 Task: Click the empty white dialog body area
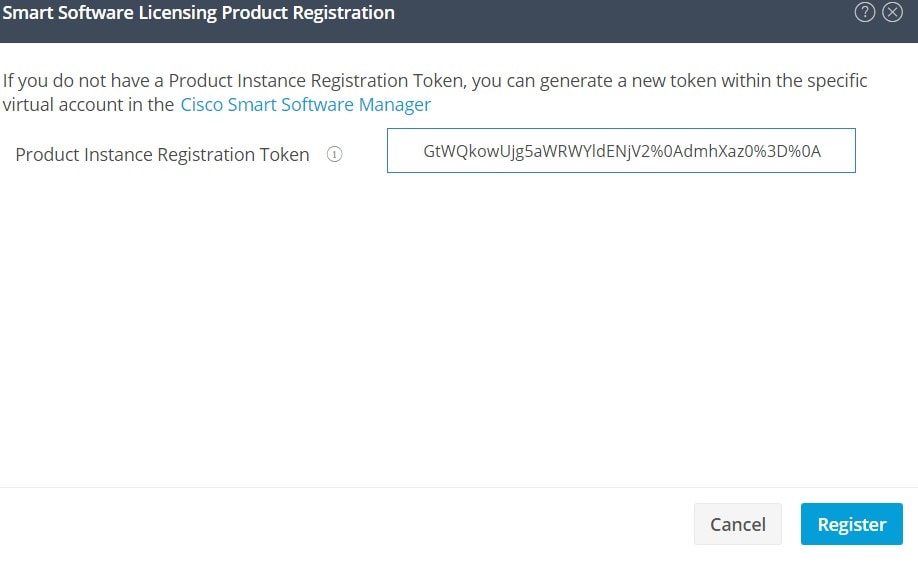pyautogui.click(x=459, y=328)
